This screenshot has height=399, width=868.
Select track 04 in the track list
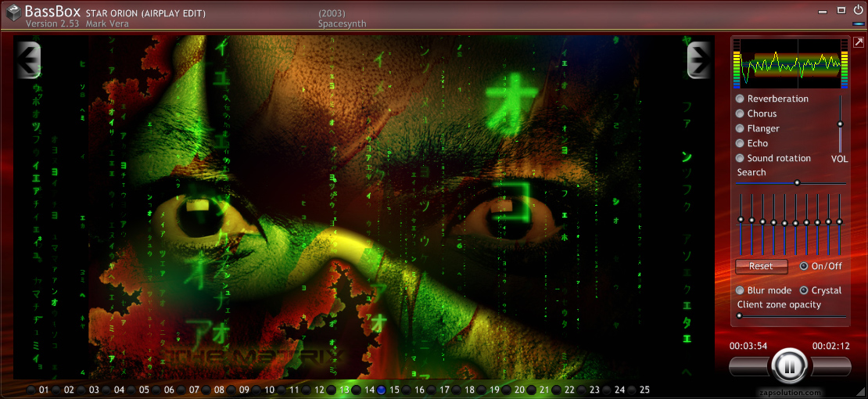tap(106, 390)
